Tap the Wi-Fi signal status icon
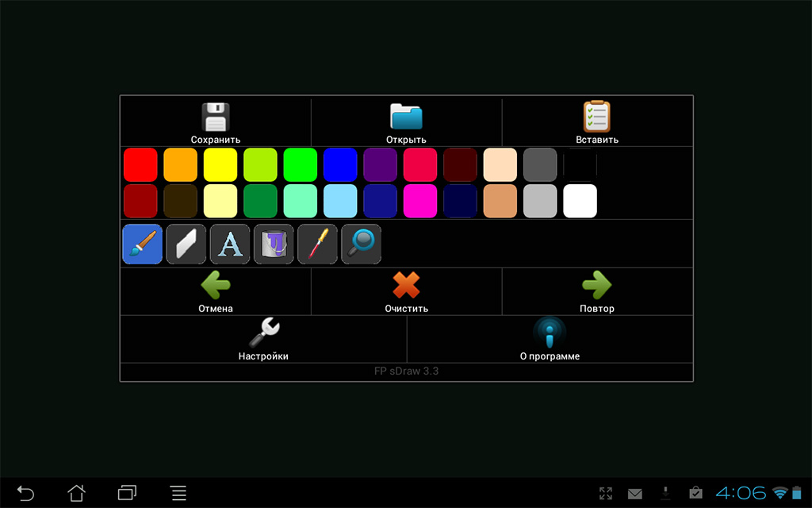The image size is (812, 508). (780, 493)
